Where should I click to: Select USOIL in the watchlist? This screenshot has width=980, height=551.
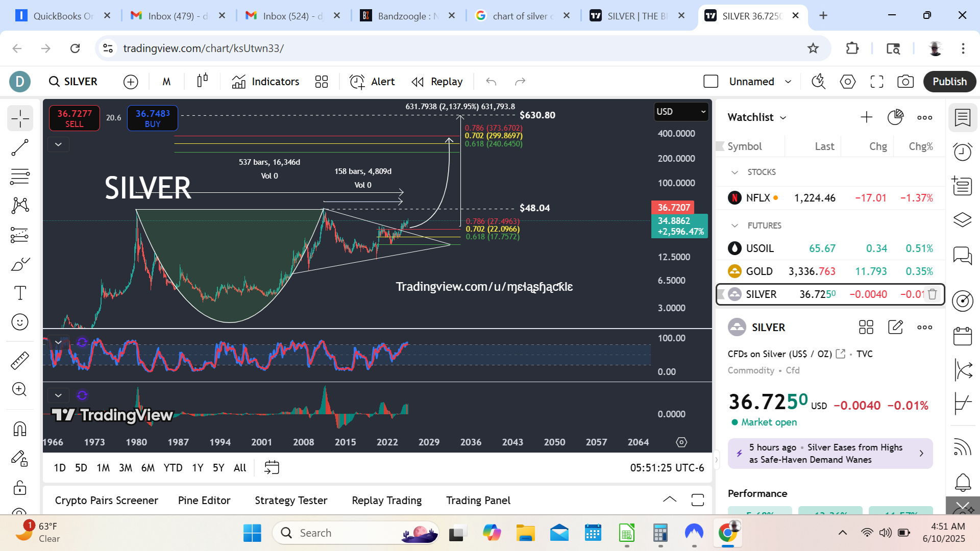point(830,248)
